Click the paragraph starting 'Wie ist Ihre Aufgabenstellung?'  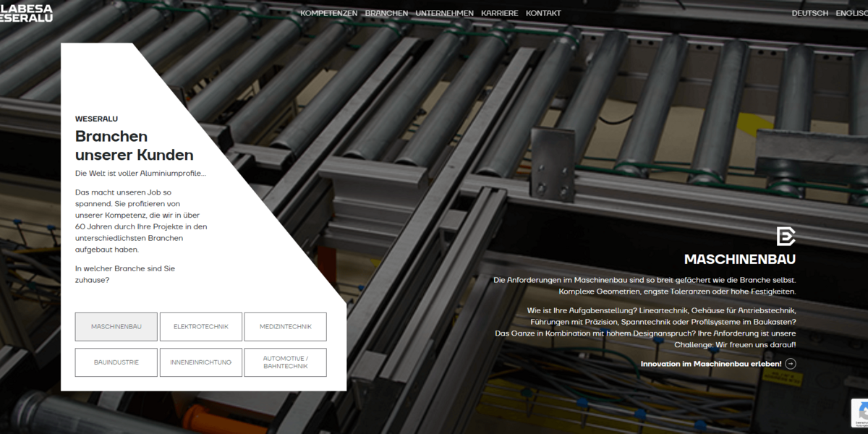[x=645, y=328]
